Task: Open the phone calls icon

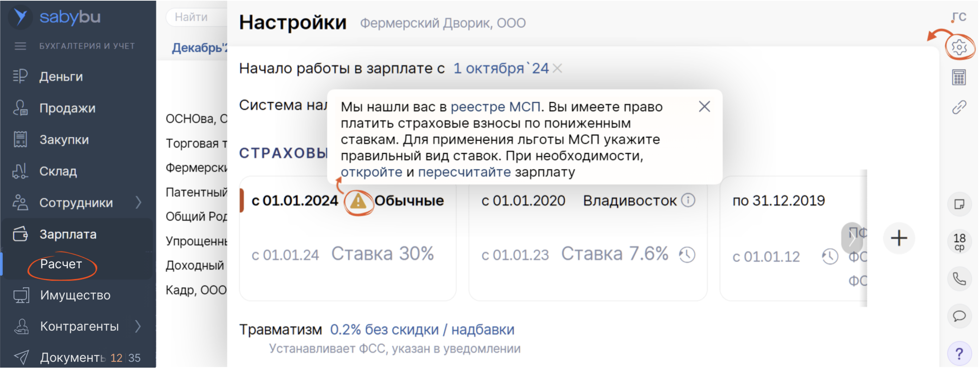Action: click(x=959, y=279)
